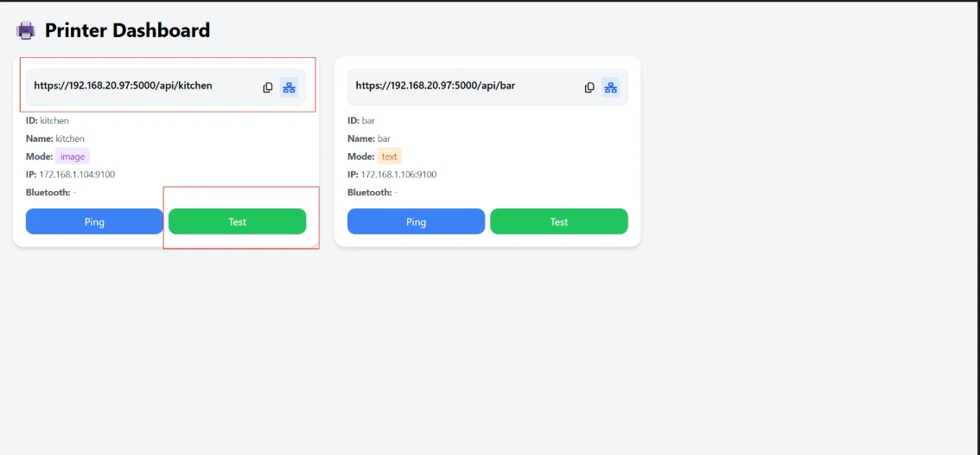Viewport: 980px width, 455px height.
Task: Click the kitchen printer Bluetooth field
Action: 51,192
